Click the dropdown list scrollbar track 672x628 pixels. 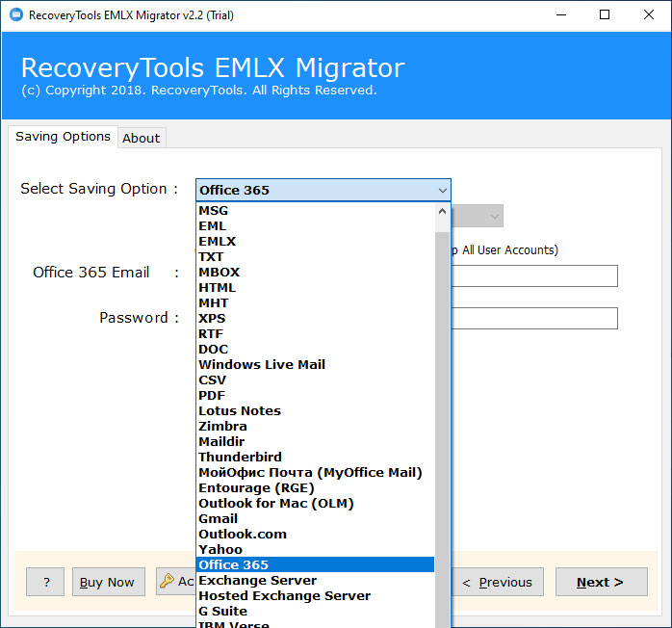442,429
